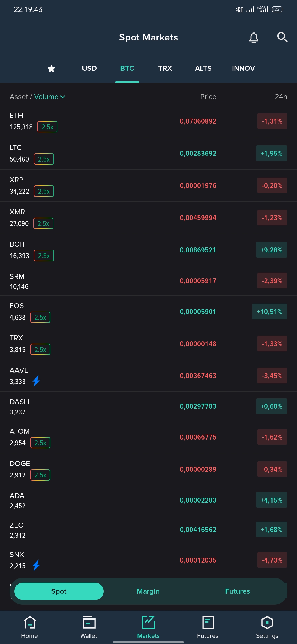
Task: Tap the search magnifier icon
Action: (x=282, y=37)
